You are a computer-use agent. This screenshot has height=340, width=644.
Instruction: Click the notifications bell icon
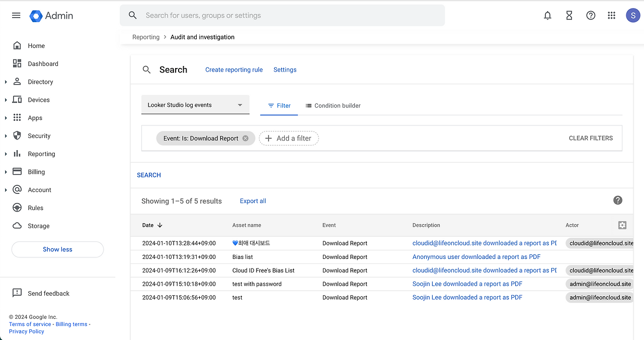coord(547,16)
